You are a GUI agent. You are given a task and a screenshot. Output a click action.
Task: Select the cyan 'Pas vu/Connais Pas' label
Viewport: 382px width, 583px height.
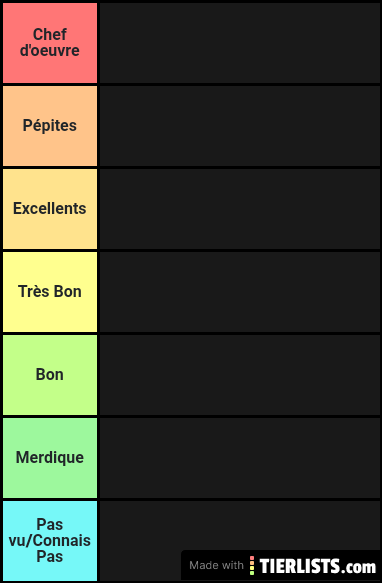pyautogui.click(x=50, y=541)
